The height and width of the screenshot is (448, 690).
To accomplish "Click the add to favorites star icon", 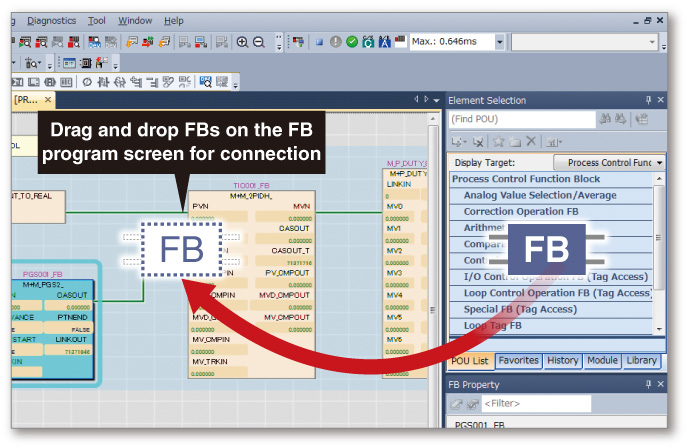I will pos(496,143).
